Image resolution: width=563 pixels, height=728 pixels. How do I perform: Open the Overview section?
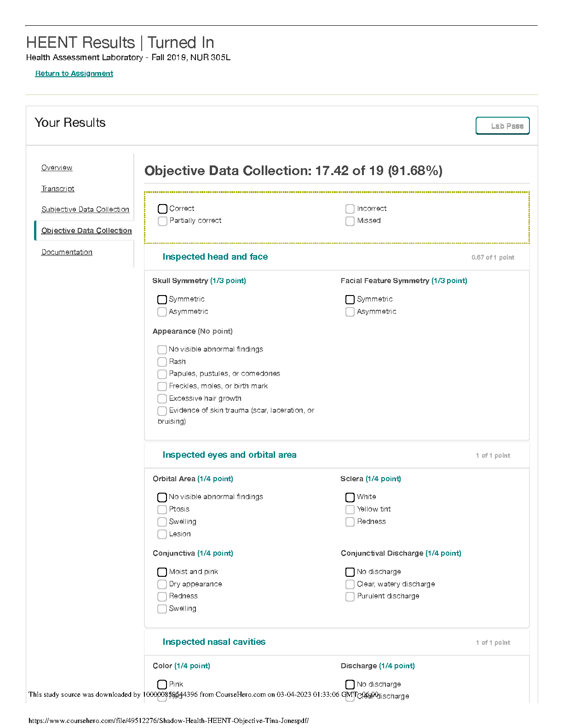[x=57, y=168]
